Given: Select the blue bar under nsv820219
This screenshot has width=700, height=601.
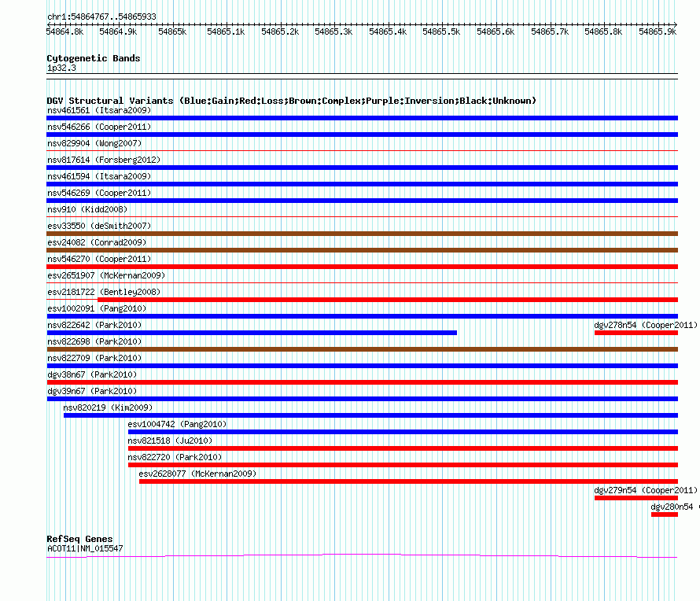Looking at the screenshot, I should [370, 415].
